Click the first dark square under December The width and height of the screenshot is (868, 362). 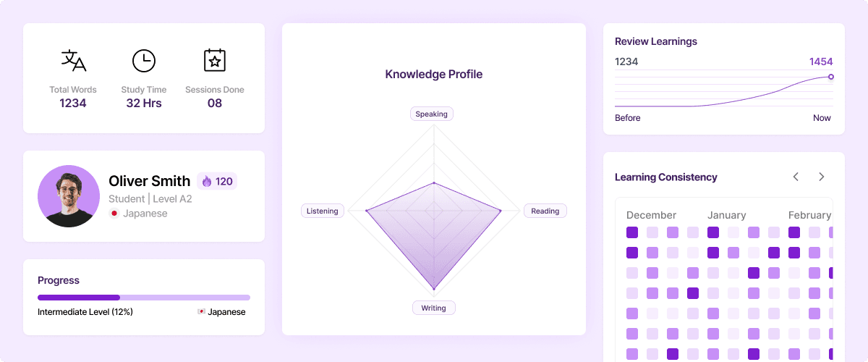pos(632,232)
